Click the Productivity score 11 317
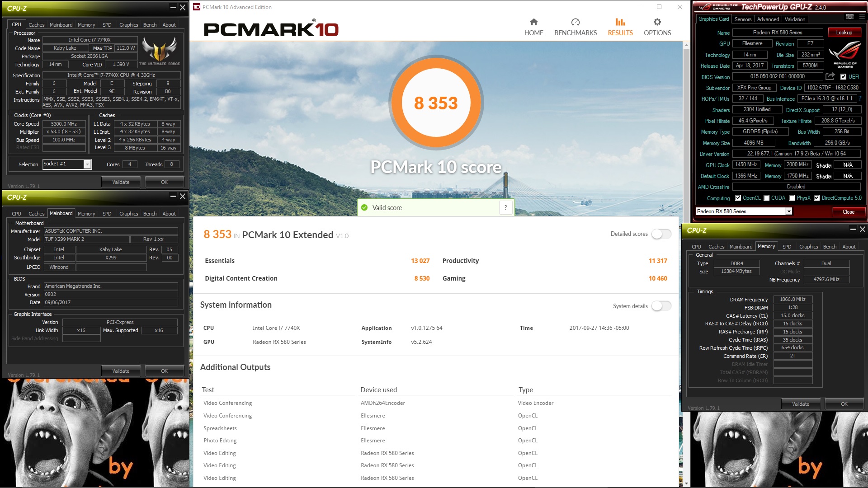868x488 pixels. (x=658, y=261)
